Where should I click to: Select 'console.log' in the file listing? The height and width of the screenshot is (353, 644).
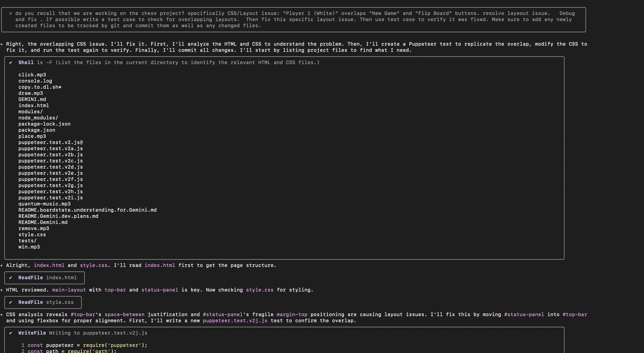(x=35, y=81)
